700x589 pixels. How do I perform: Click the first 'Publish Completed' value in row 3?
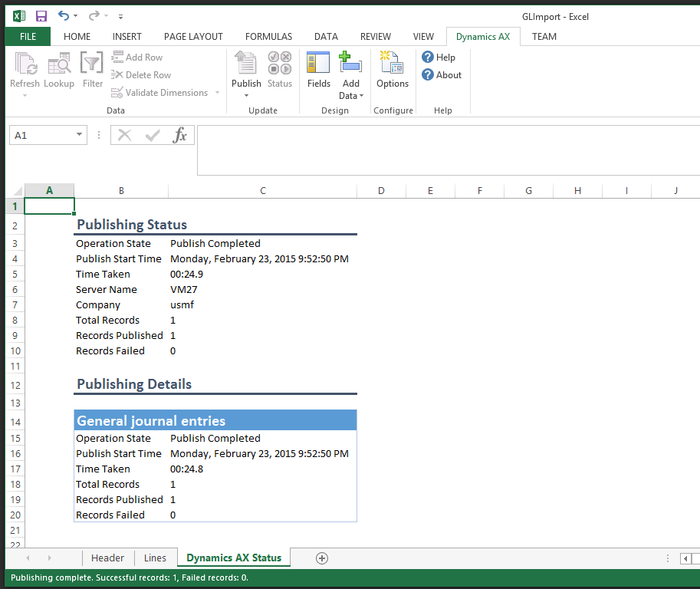215,243
